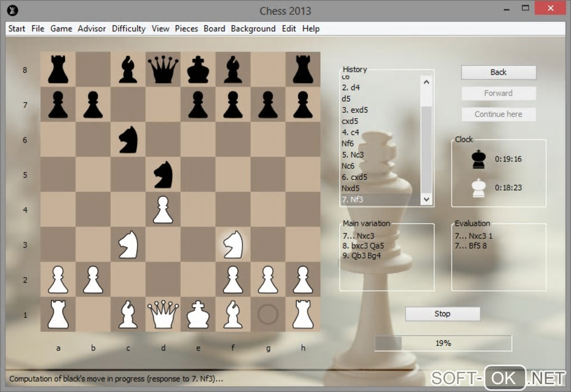Select the black queen on d8
This screenshot has height=392, width=571.
click(163, 69)
